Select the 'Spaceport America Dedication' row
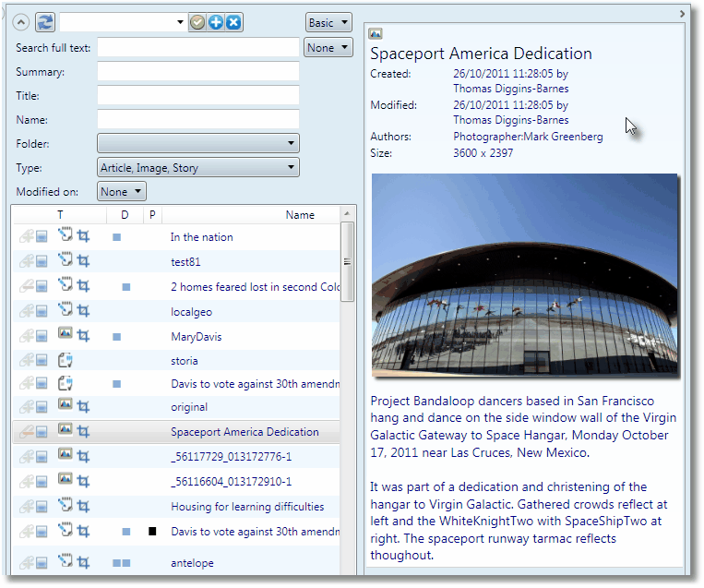The image size is (704, 588). click(176, 432)
